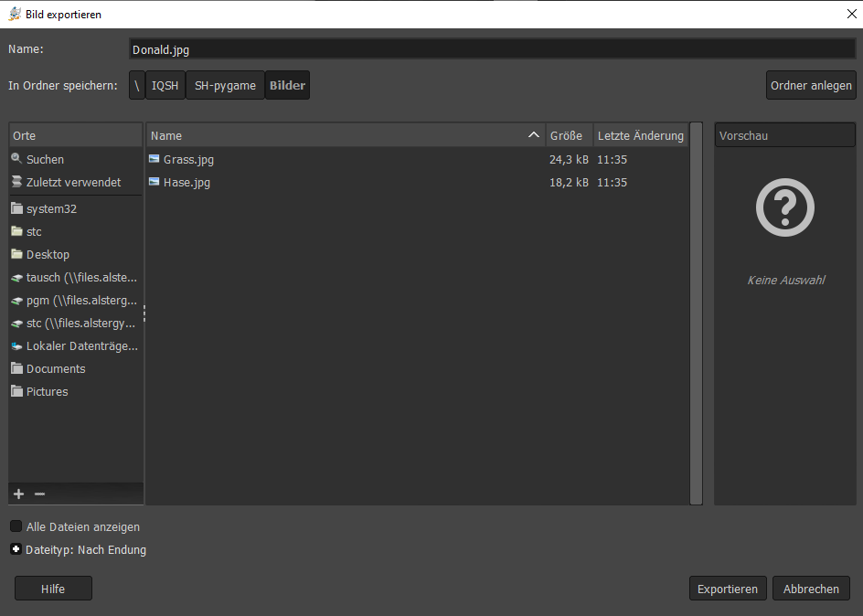Click the Grass.jpg image file icon
Viewport: 863px width, 616px height.
tap(154, 159)
